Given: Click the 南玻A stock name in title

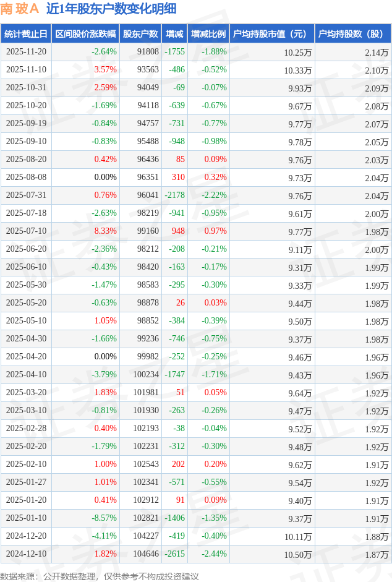Looking at the screenshot, I should [20, 9].
